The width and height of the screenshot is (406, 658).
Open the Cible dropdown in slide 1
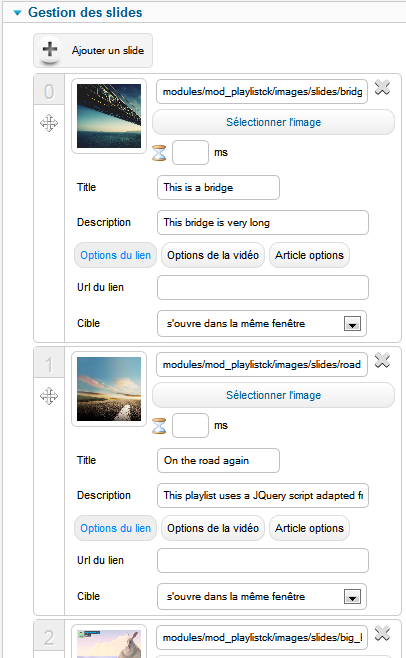[x=262, y=596]
